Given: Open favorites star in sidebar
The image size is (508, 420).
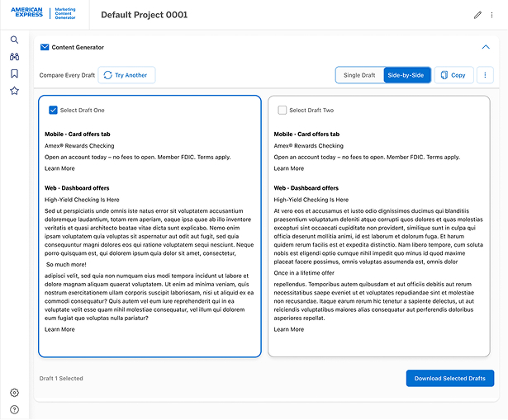Looking at the screenshot, I should coord(14,91).
